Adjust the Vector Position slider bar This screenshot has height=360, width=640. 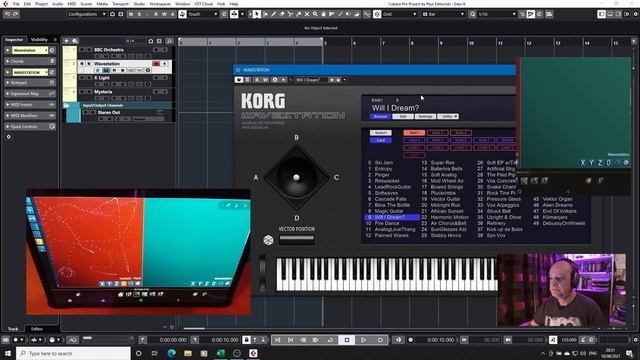pyautogui.click(x=297, y=239)
